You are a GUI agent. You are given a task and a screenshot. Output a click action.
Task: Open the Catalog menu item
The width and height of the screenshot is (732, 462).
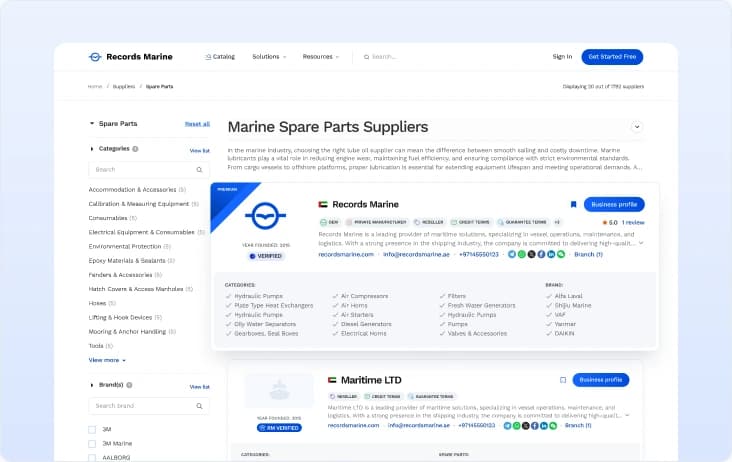[x=220, y=57]
